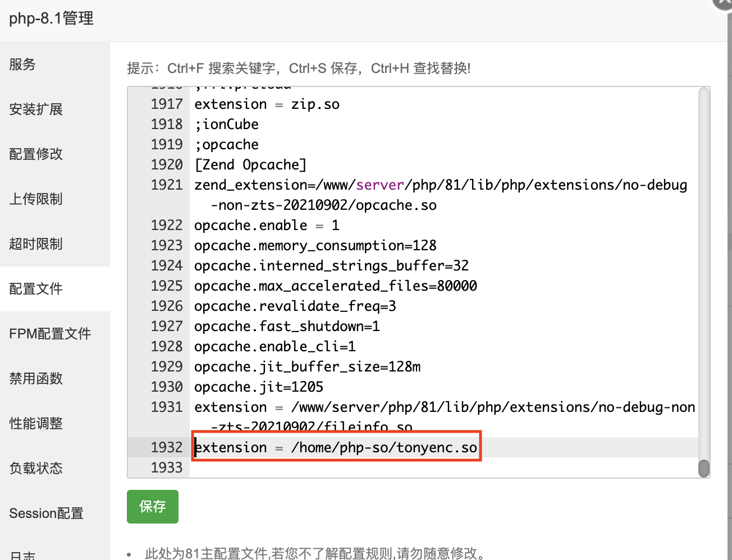The height and width of the screenshot is (560, 732).
Task: Switch to 安装扩展 tab
Action: click(x=36, y=109)
